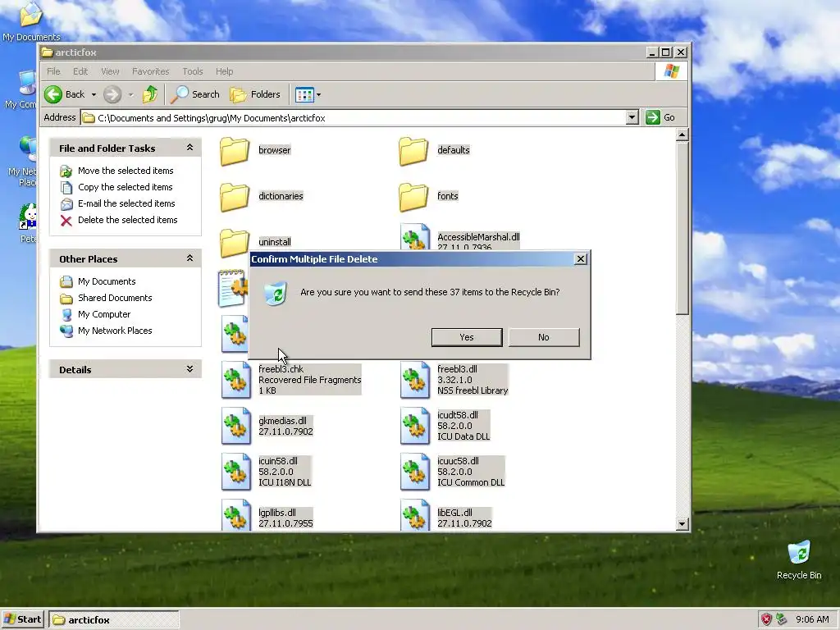This screenshot has height=630, width=840.
Task: Confirm deletion with the Yes button
Action: (467, 337)
